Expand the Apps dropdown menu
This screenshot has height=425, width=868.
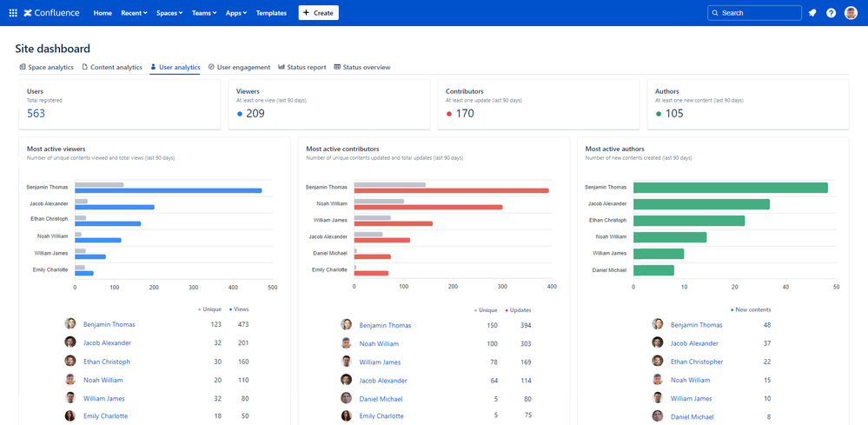point(235,13)
